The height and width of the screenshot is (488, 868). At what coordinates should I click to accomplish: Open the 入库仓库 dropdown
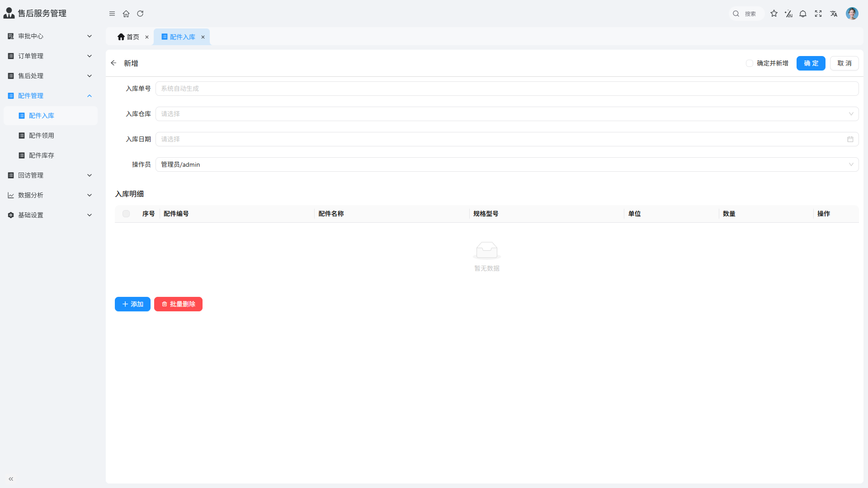tap(507, 114)
